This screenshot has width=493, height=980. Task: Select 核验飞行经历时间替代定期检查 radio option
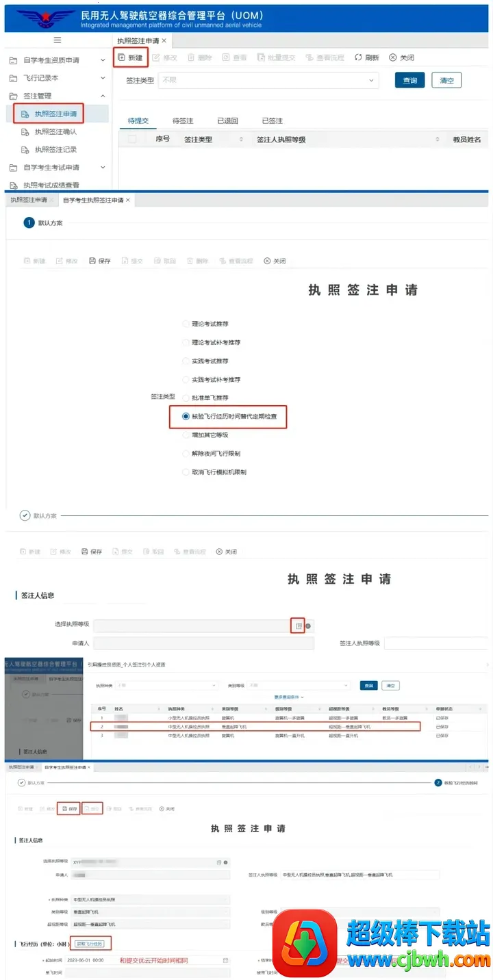pos(186,416)
